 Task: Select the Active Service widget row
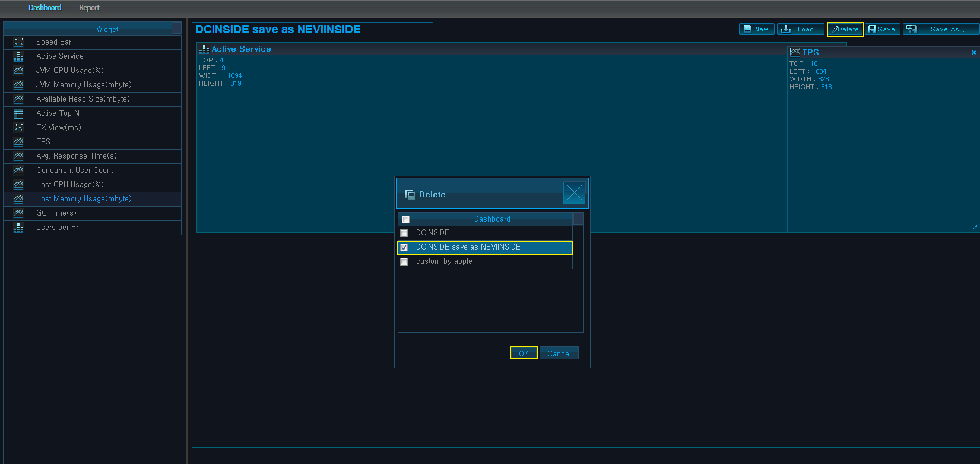pyautogui.click(x=93, y=56)
